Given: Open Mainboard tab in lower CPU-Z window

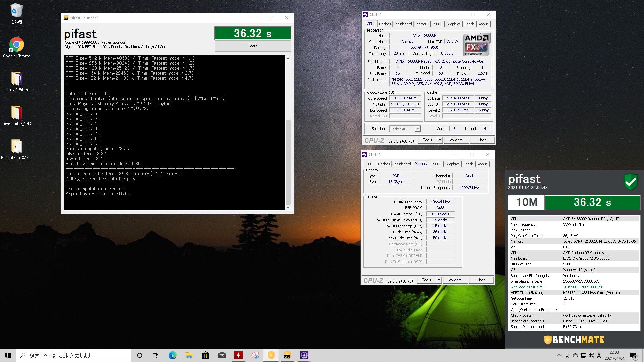Looking at the screenshot, I should coord(402,164).
